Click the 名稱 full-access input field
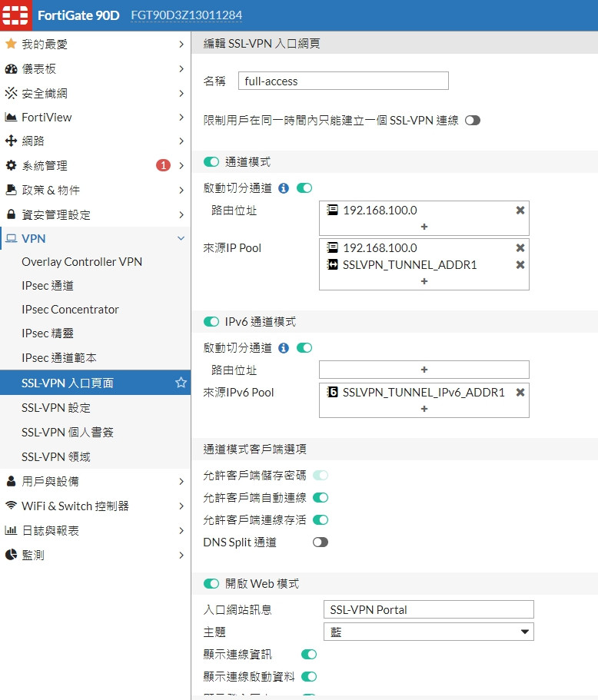Viewport: 598px width, 700px height. 344,81
